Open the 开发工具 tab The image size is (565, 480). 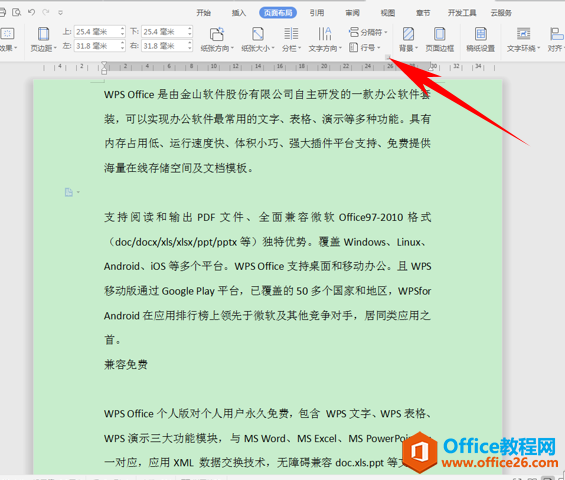[462, 13]
